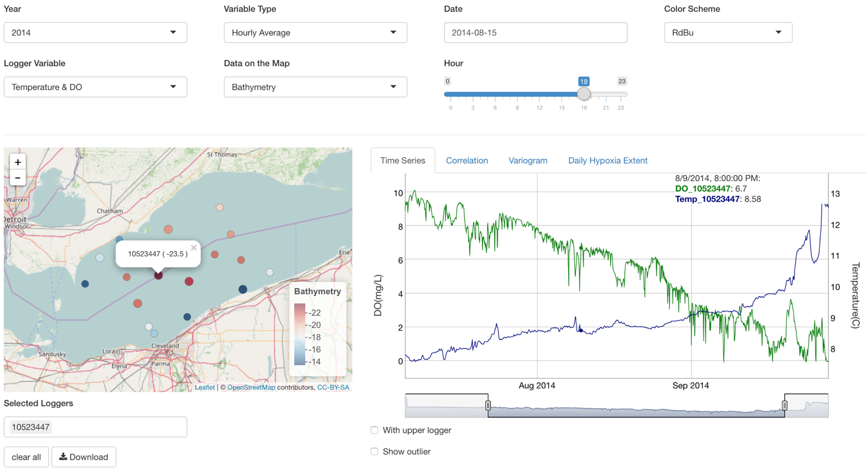Enable With upper logger checkbox
Viewport: 868px width, 476px height.
tap(374, 430)
